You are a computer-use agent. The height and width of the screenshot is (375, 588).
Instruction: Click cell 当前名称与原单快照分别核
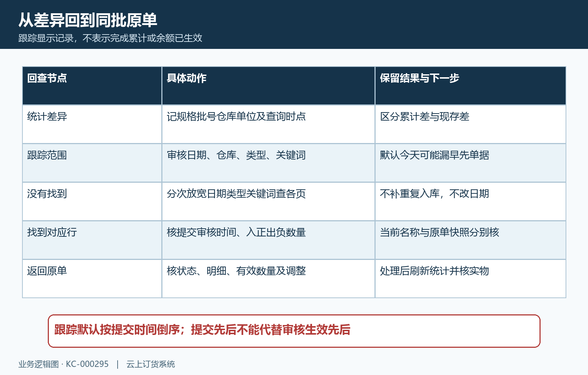[470, 240]
